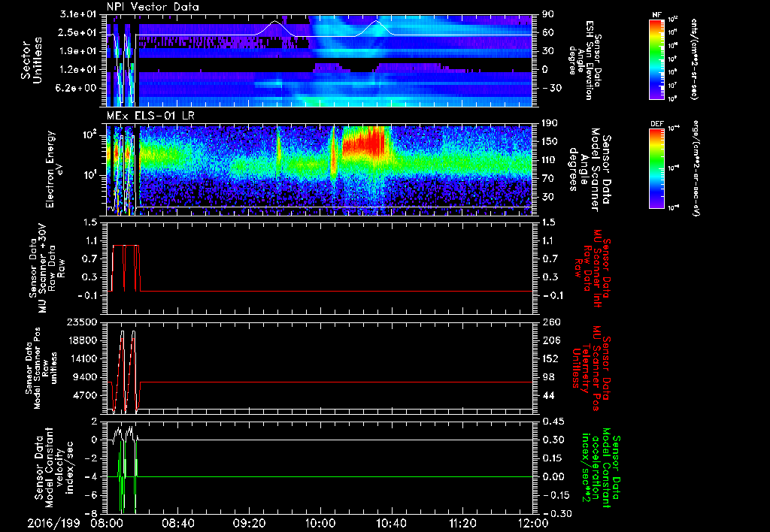Click the 'cnts/(cm**2-sr-sec)' units label
The width and height of the screenshot is (770, 532).
pyautogui.click(x=694, y=59)
